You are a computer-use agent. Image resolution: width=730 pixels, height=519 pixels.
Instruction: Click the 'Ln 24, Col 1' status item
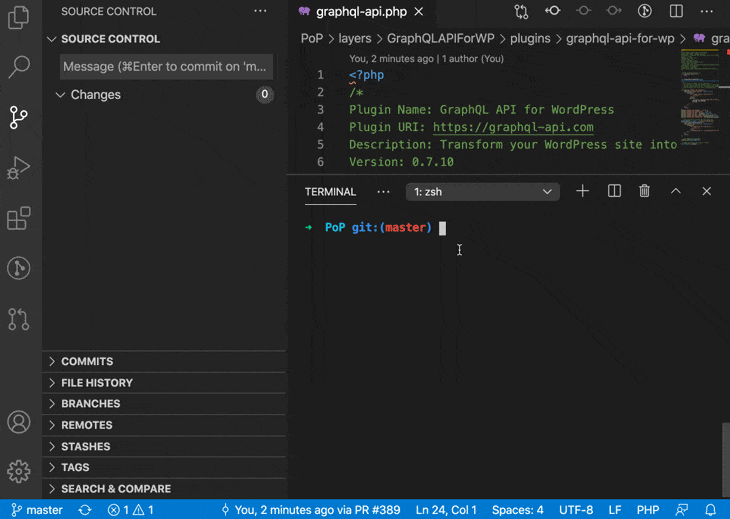pyautogui.click(x=446, y=510)
